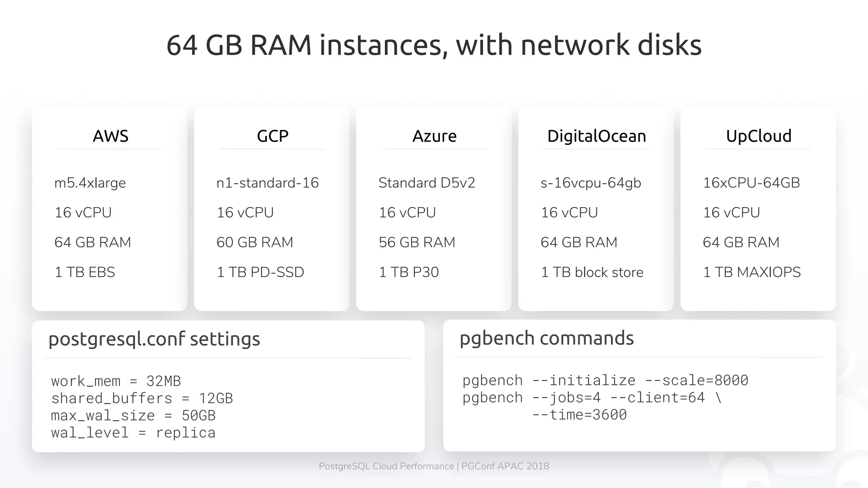The height and width of the screenshot is (488, 868).
Task: Click the DigitalOcean card heading
Action: coord(596,136)
